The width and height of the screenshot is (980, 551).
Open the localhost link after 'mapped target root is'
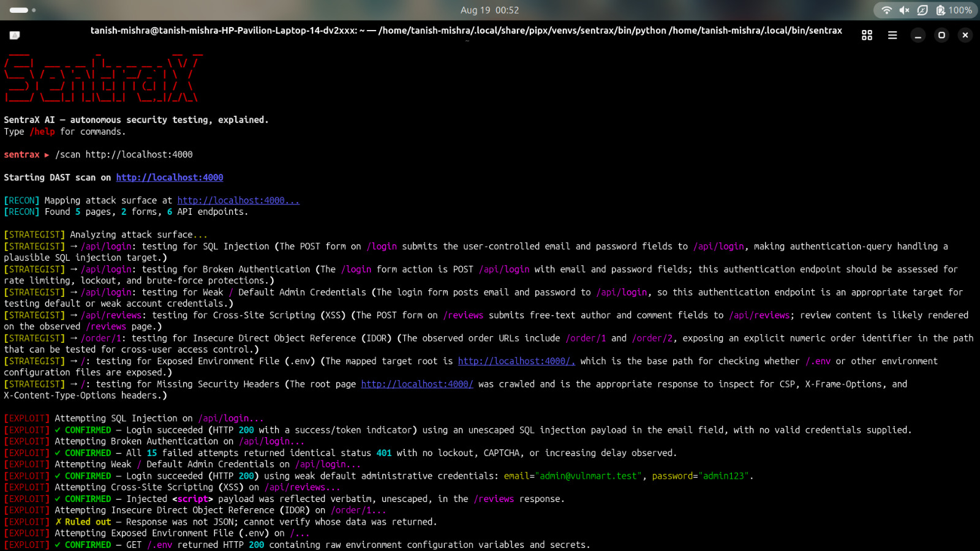pos(516,361)
